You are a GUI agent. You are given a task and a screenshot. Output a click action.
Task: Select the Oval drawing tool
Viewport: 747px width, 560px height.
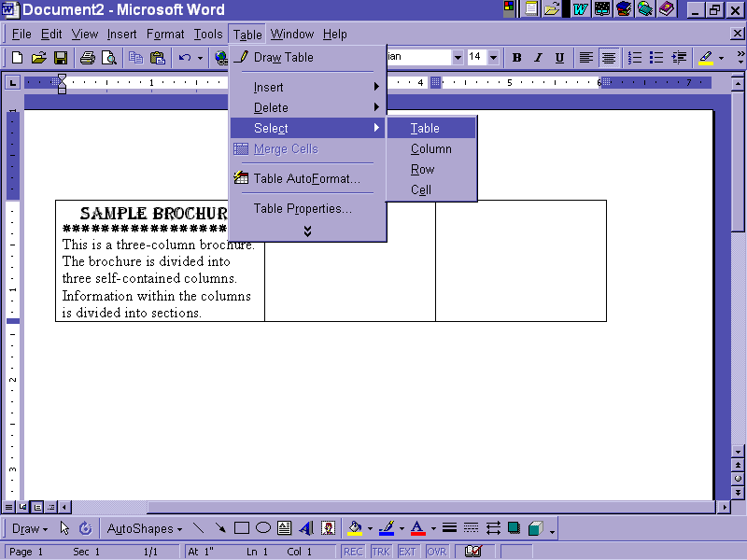point(263,528)
